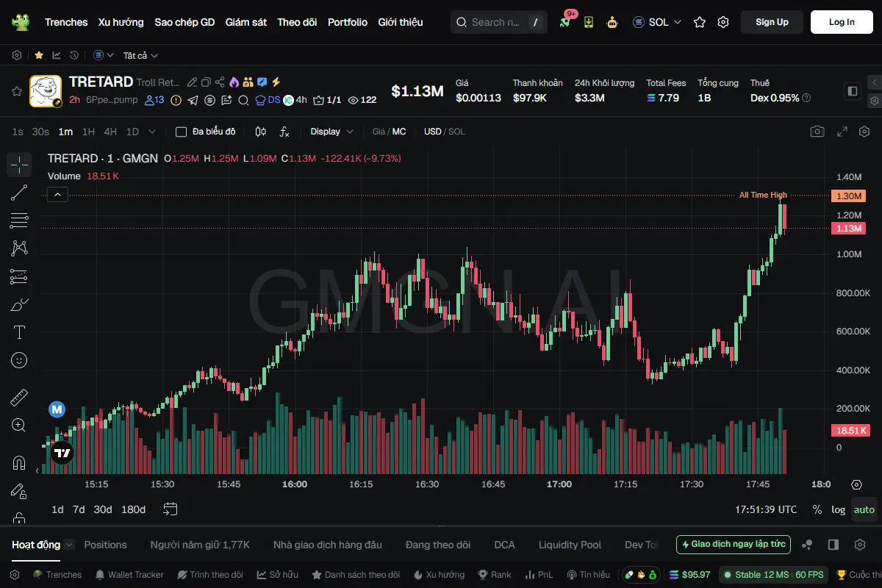
Task: Open the app download icon
Action: pos(589,22)
